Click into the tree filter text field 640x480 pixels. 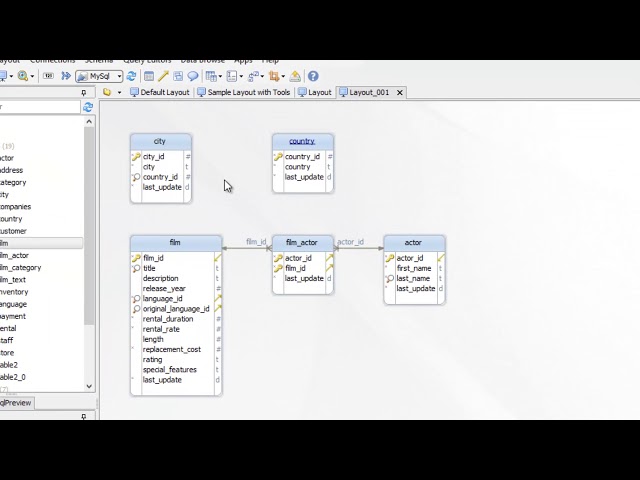coord(40,107)
